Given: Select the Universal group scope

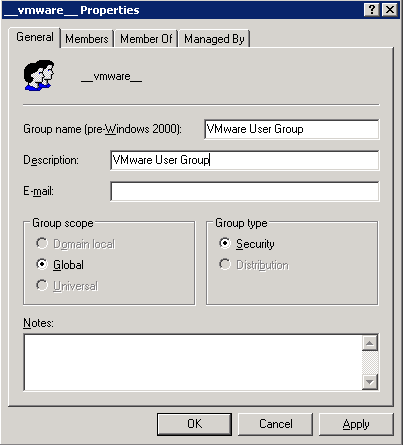Looking at the screenshot, I should click(42, 285).
